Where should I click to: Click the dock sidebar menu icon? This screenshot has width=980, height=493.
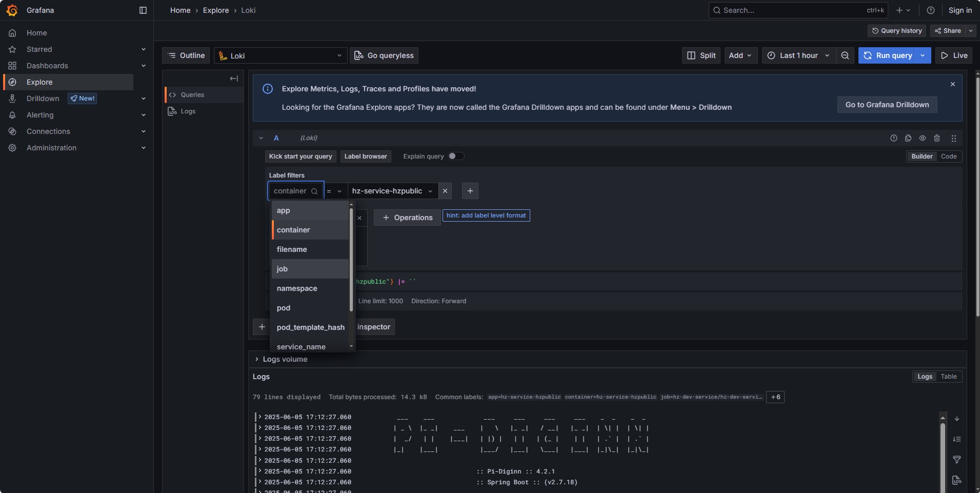(x=143, y=10)
